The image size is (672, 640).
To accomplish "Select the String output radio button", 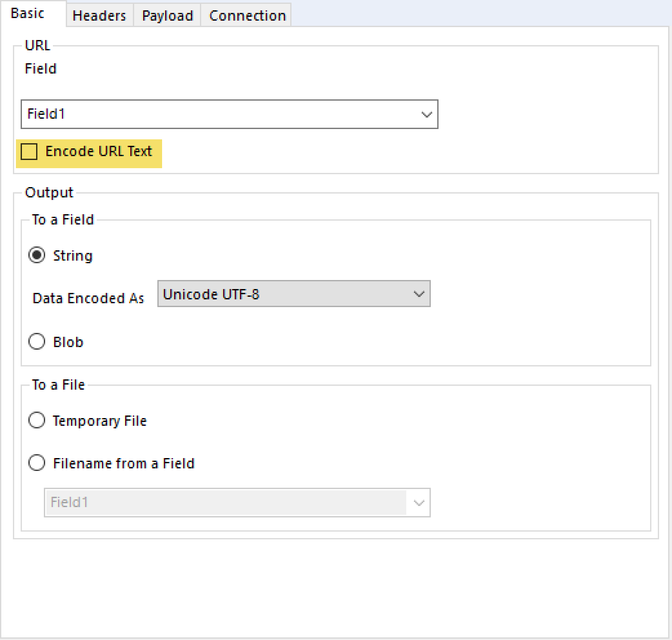I will click(37, 255).
